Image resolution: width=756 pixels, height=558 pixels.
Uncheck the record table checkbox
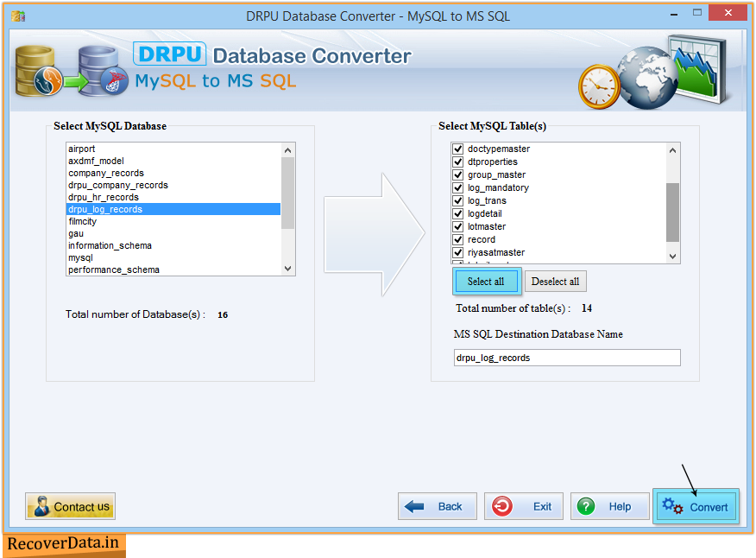tap(458, 239)
